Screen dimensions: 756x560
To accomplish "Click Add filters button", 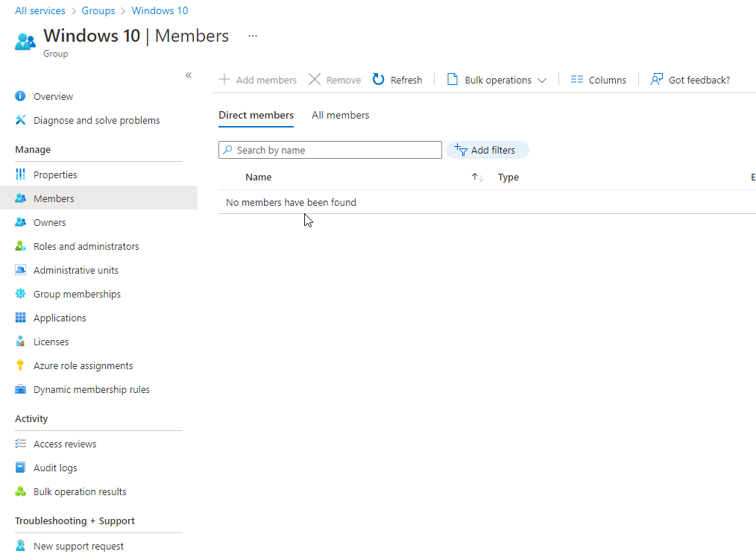I will [x=487, y=150].
